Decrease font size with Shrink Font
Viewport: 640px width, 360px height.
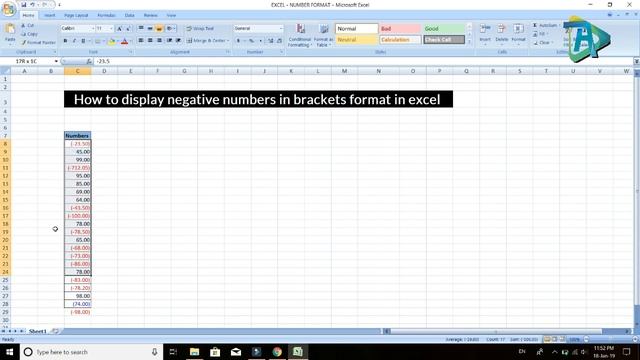coord(128,29)
